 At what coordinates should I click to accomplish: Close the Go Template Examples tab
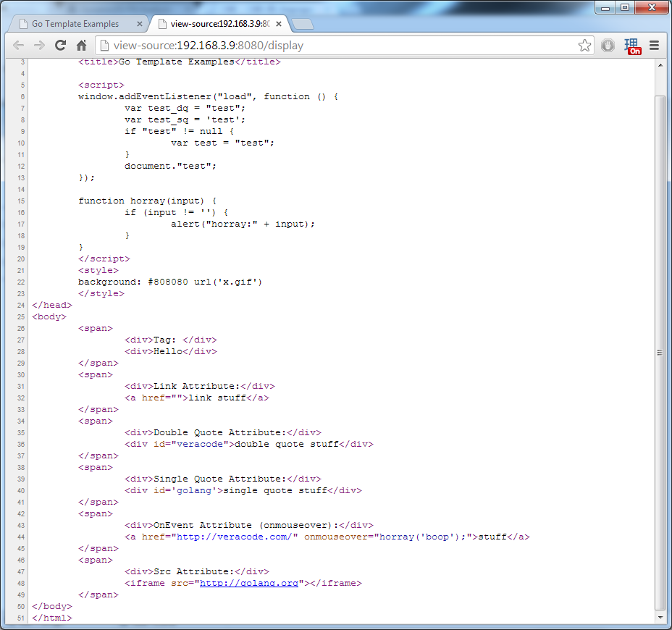point(139,24)
